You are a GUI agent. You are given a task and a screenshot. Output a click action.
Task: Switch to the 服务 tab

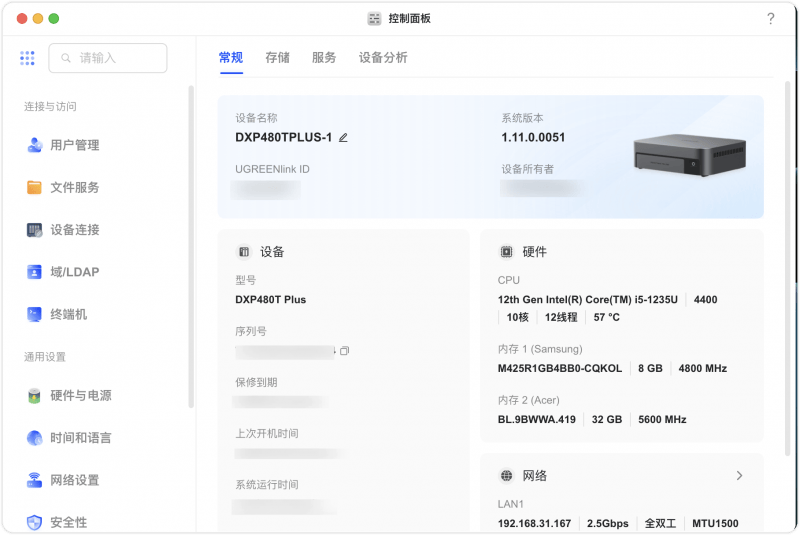click(324, 58)
